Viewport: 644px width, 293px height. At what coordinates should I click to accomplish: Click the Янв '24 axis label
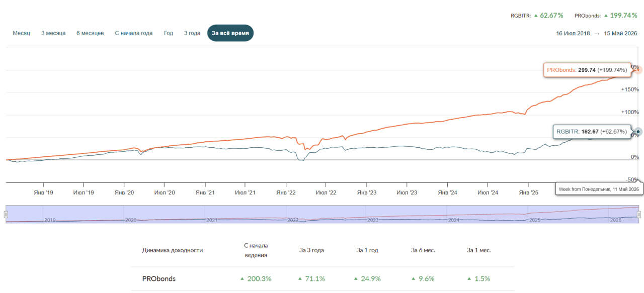coord(447,192)
